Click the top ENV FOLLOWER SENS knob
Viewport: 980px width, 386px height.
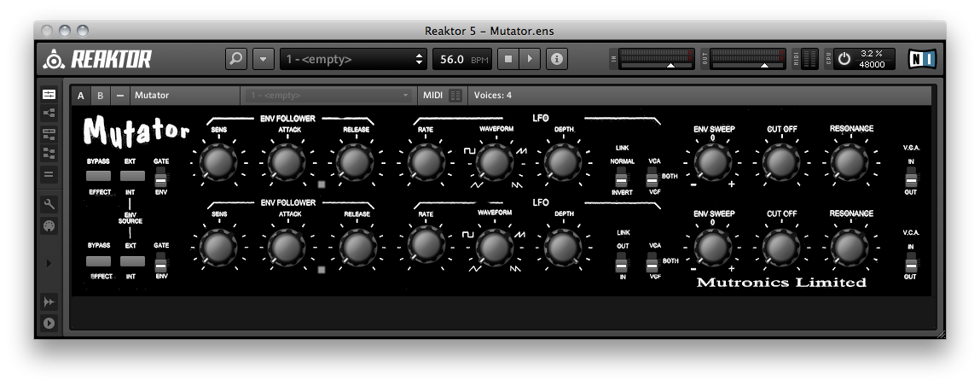pyautogui.click(x=218, y=162)
